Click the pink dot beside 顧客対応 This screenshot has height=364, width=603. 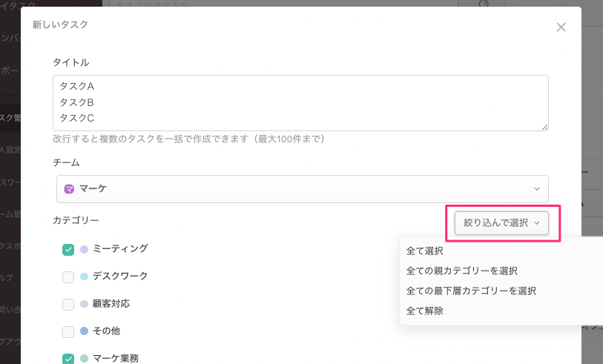84,304
